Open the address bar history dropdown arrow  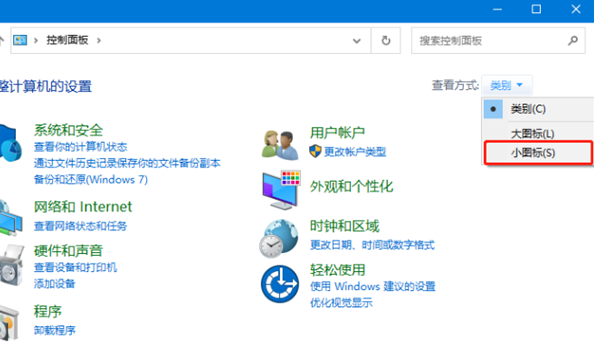tap(356, 41)
